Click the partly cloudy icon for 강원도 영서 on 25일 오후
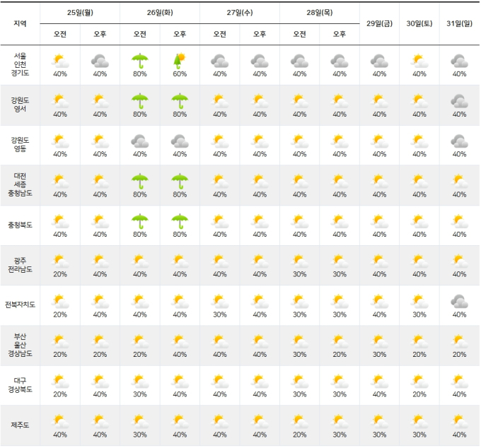Image resolution: width=481 pixels, height=448 pixels. (x=100, y=101)
